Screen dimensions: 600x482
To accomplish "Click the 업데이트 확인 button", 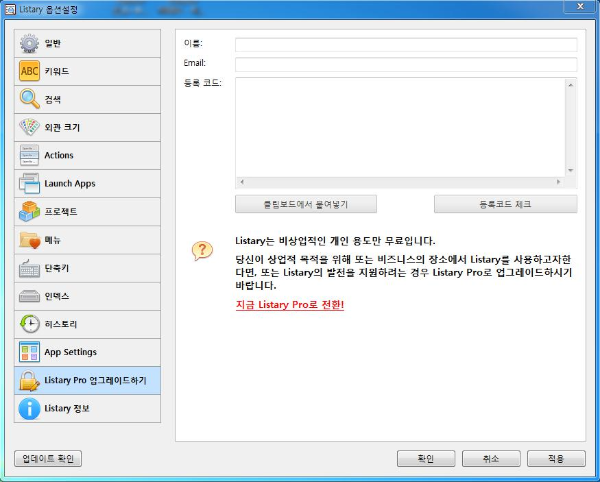I will point(48,458).
